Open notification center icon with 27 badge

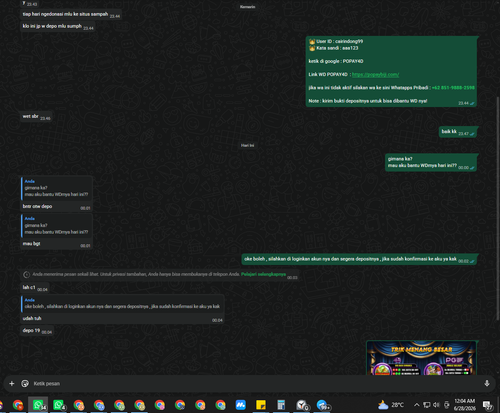click(x=488, y=405)
